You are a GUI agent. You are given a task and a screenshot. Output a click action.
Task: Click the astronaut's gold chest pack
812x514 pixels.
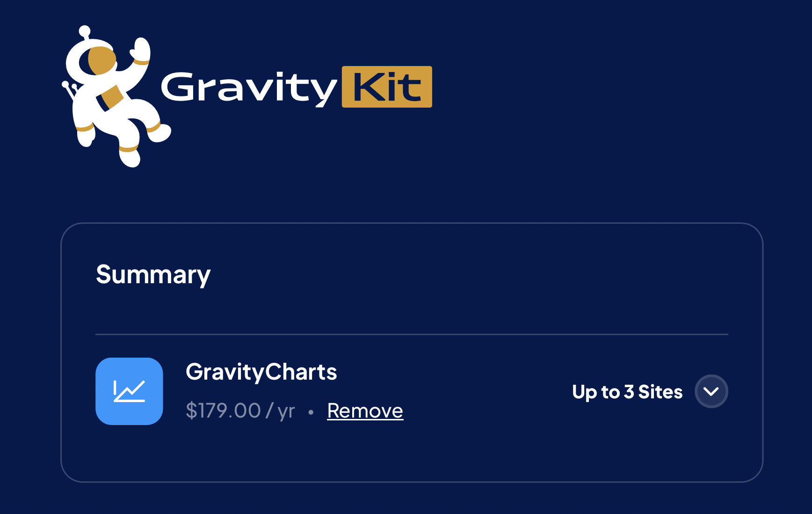tap(111, 97)
